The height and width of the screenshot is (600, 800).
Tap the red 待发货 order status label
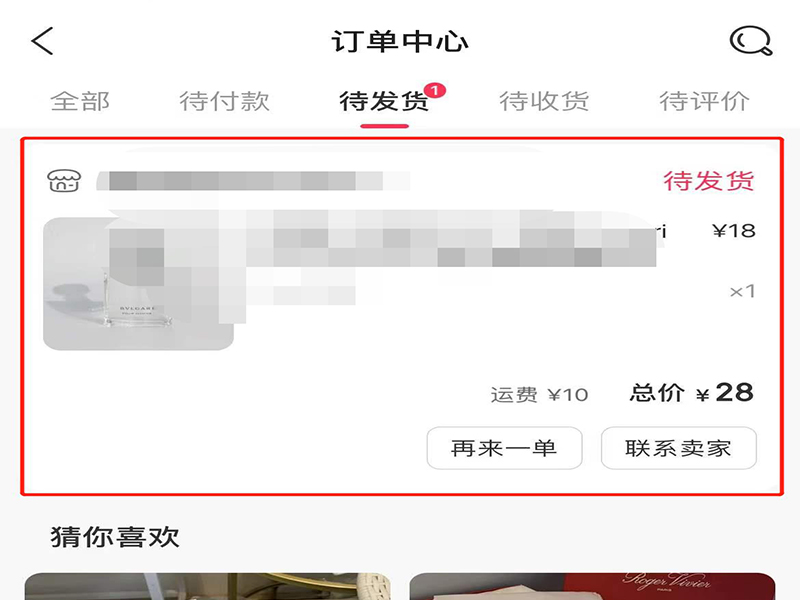709,181
